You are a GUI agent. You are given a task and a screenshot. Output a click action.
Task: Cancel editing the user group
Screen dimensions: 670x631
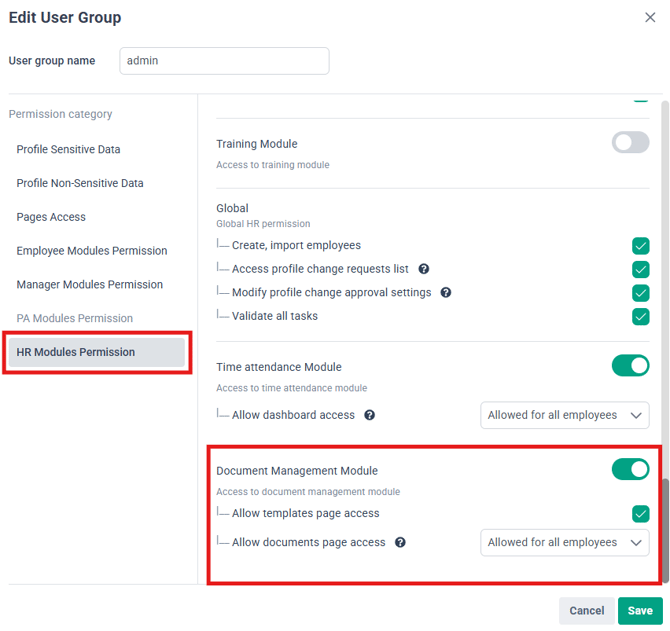pyautogui.click(x=586, y=610)
